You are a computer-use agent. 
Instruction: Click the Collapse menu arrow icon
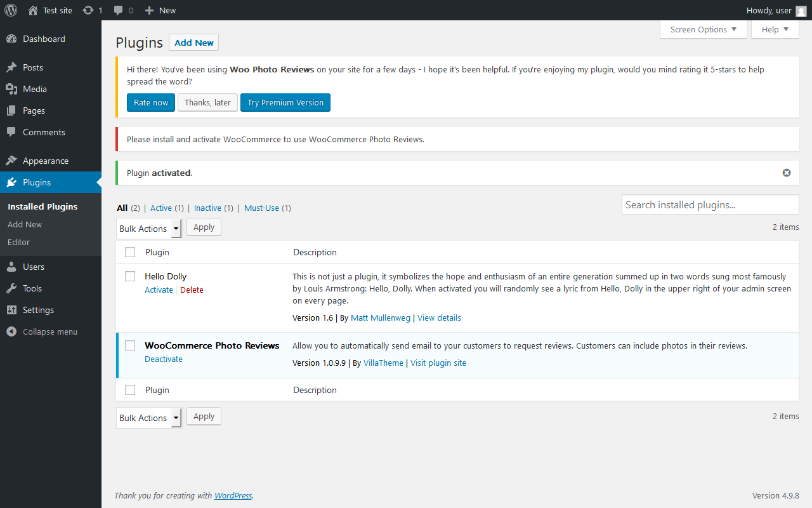tap(11, 331)
